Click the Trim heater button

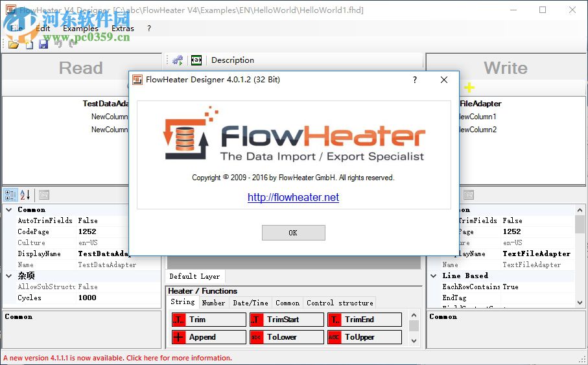pyautogui.click(x=209, y=320)
